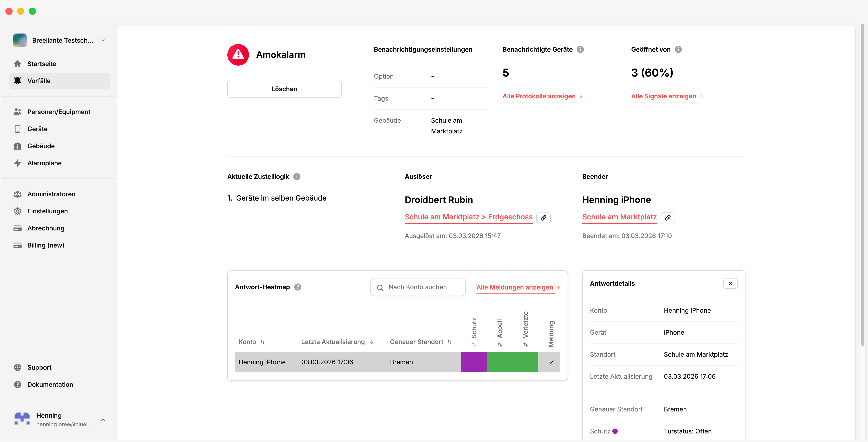868x442 pixels.
Task: Expand the Henning user account menu
Action: pos(103,420)
